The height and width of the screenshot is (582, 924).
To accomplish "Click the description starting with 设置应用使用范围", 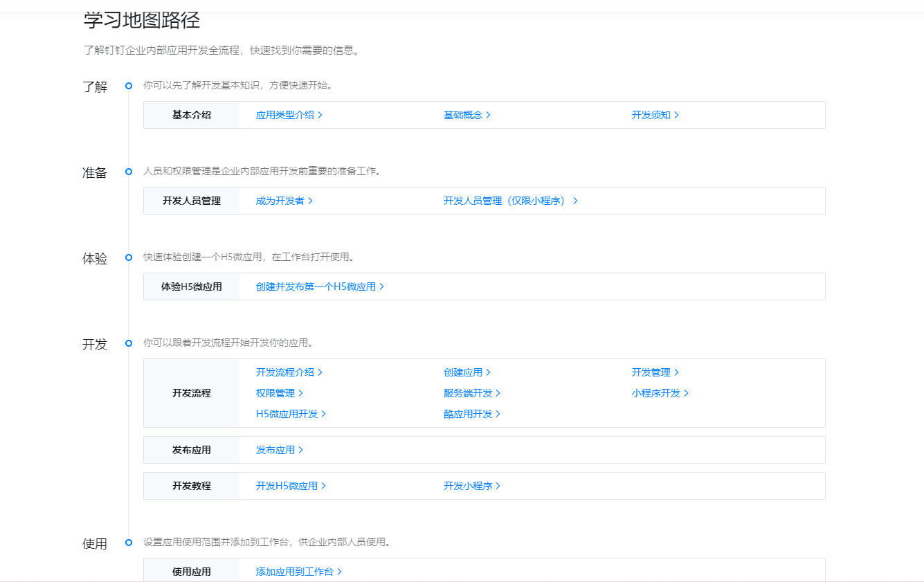I will tap(267, 542).
